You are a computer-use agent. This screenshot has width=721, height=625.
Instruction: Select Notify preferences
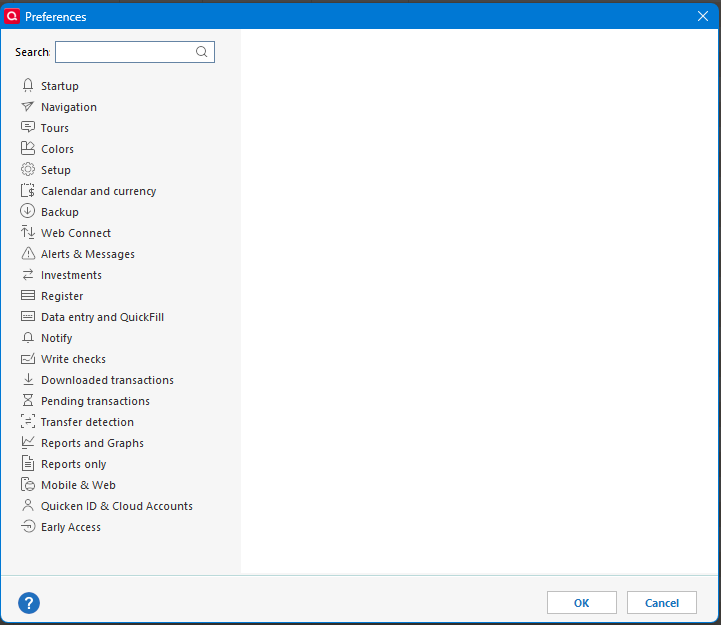[57, 338]
